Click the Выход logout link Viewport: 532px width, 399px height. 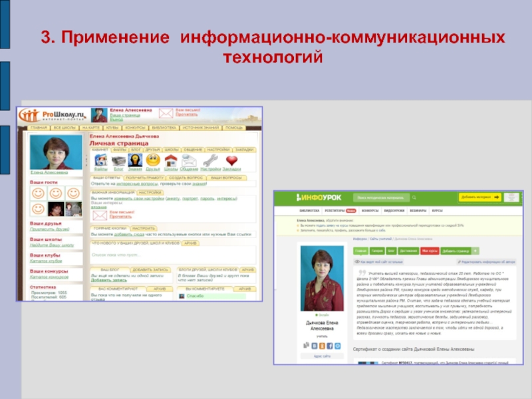[x=116, y=120]
